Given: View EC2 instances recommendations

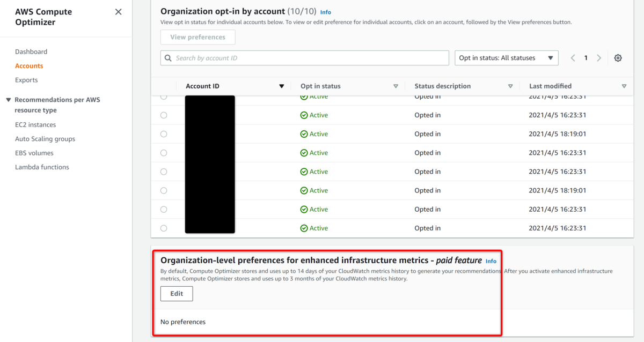Looking at the screenshot, I should click(35, 125).
